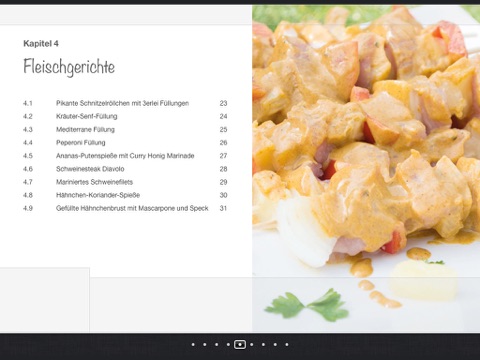Viewport: 480px width, 360px height.
Task: Go to 'Hähnchen-Koriander-Spieße' recipe
Action: click(x=98, y=195)
